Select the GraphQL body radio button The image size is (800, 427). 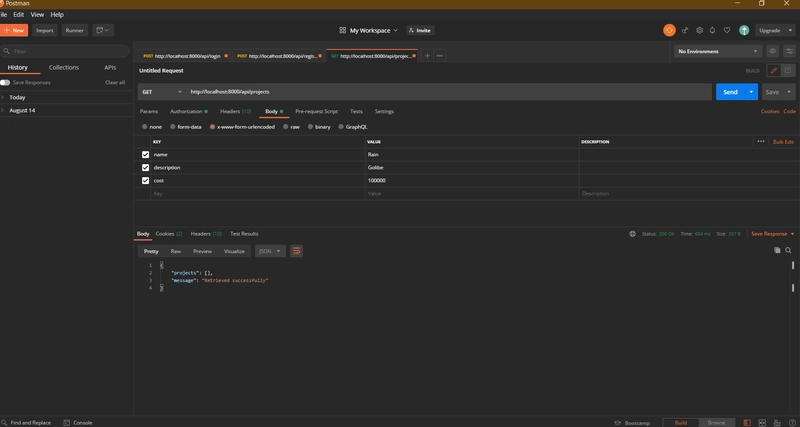(341, 127)
